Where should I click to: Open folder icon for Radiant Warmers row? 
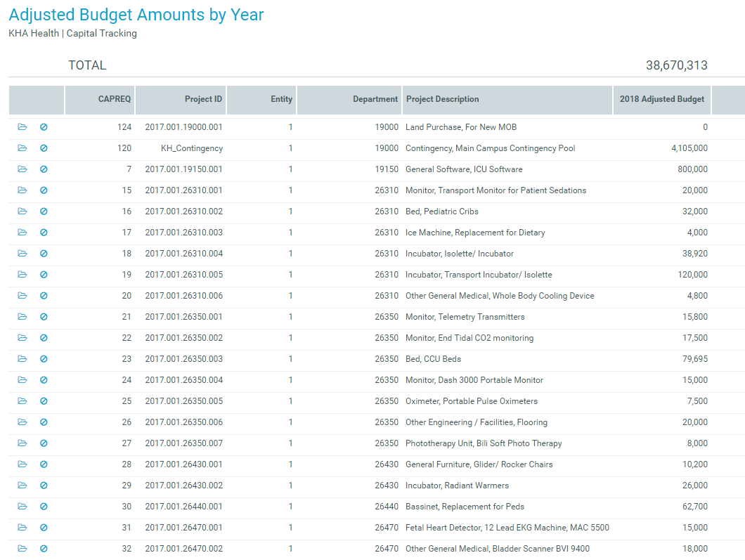(22, 485)
